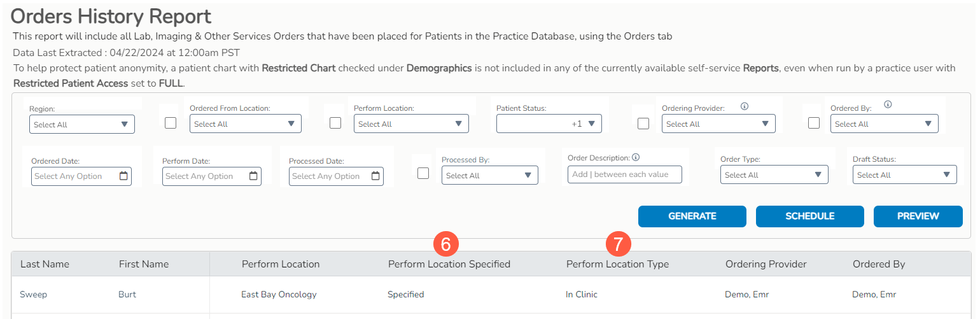This screenshot has width=980, height=319.
Task: Enable the Perform Location checkbox
Action: click(x=335, y=124)
